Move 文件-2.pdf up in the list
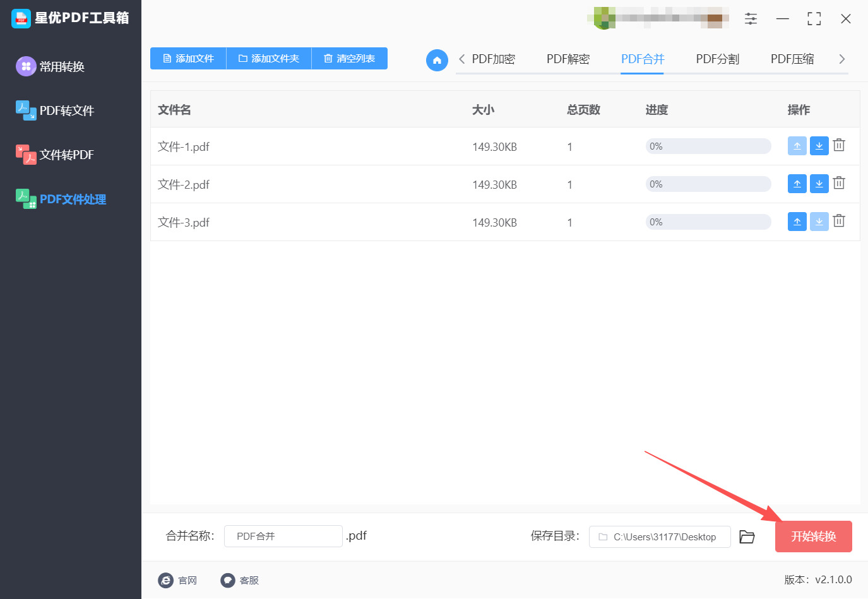Screen dimensions: 868x599 pyautogui.click(x=797, y=184)
